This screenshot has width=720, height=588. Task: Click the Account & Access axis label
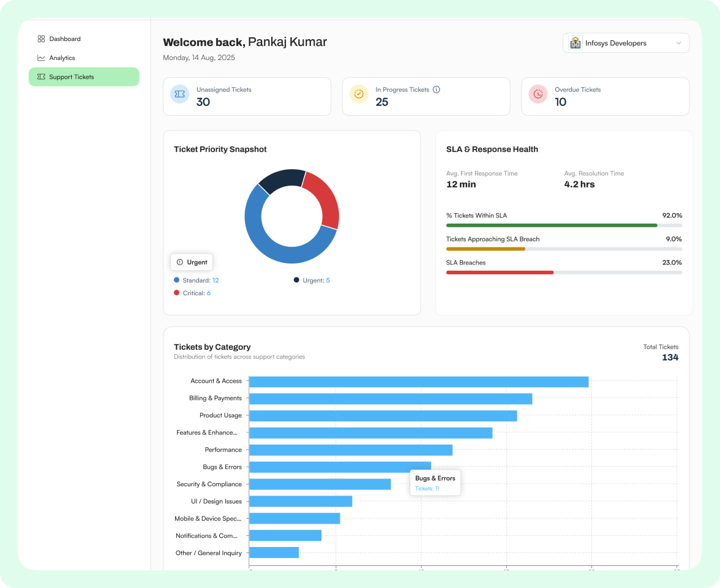216,381
